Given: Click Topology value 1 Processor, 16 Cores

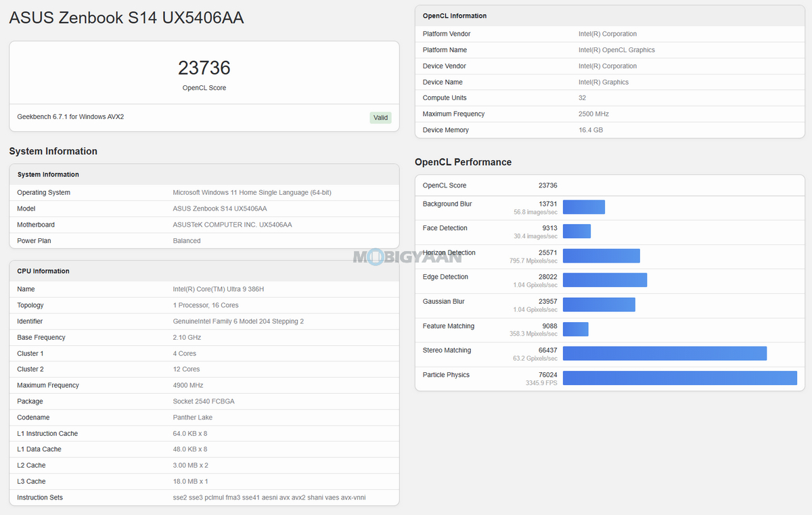Looking at the screenshot, I should pyautogui.click(x=206, y=305).
